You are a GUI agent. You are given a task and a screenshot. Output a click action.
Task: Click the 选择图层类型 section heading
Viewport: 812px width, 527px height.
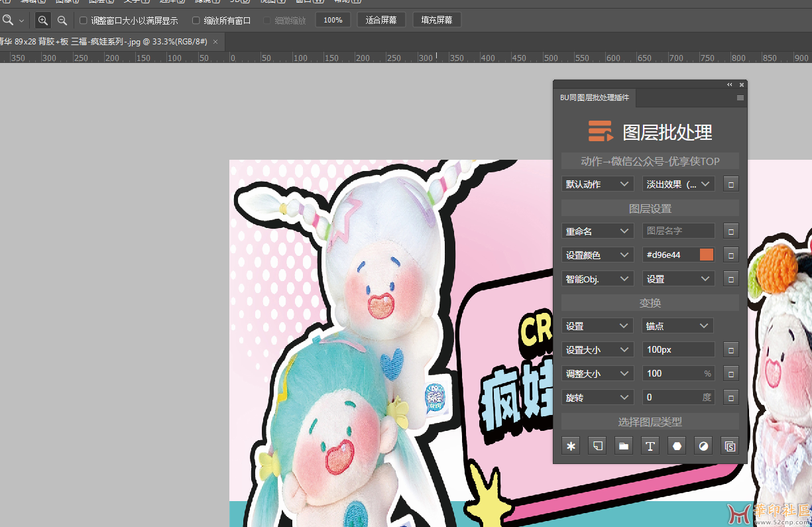(x=650, y=422)
